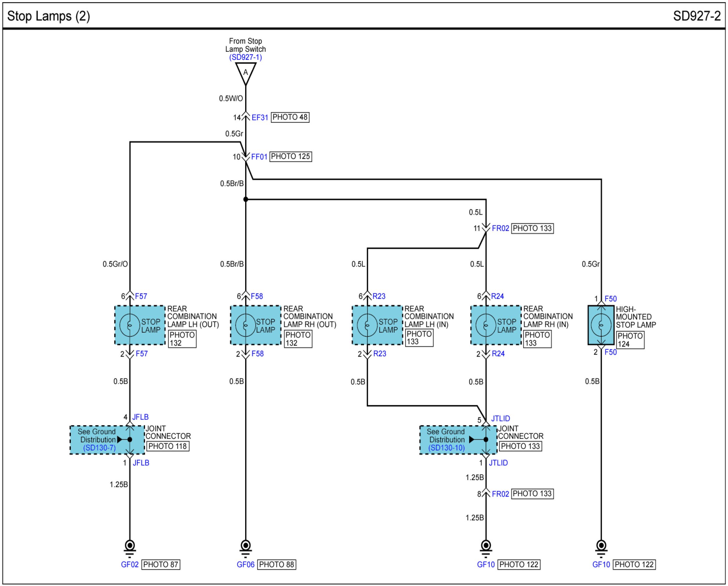
Task: Click the GF06 ground symbol
Action: click(x=245, y=546)
